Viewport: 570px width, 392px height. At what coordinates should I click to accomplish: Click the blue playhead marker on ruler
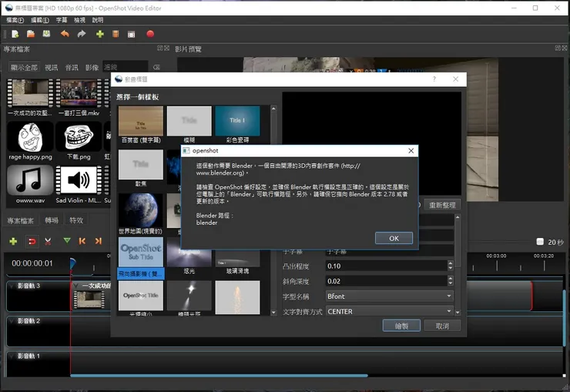tap(72, 263)
